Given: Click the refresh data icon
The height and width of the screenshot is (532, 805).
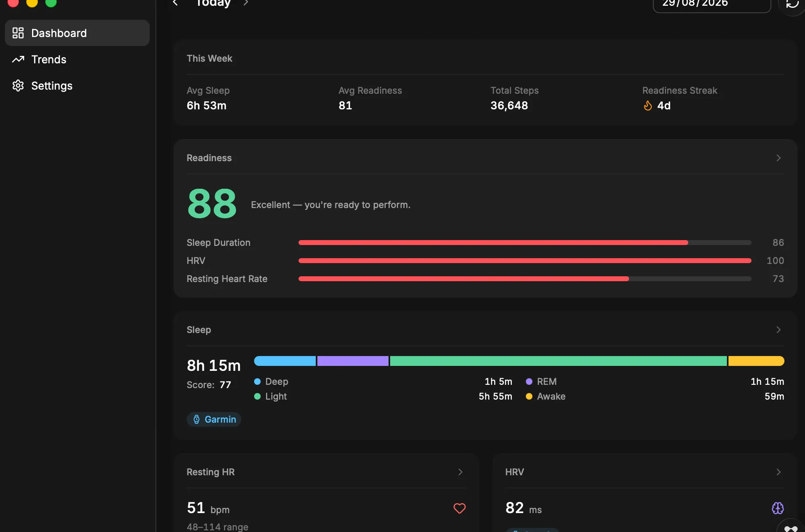Looking at the screenshot, I should click(792, 3).
